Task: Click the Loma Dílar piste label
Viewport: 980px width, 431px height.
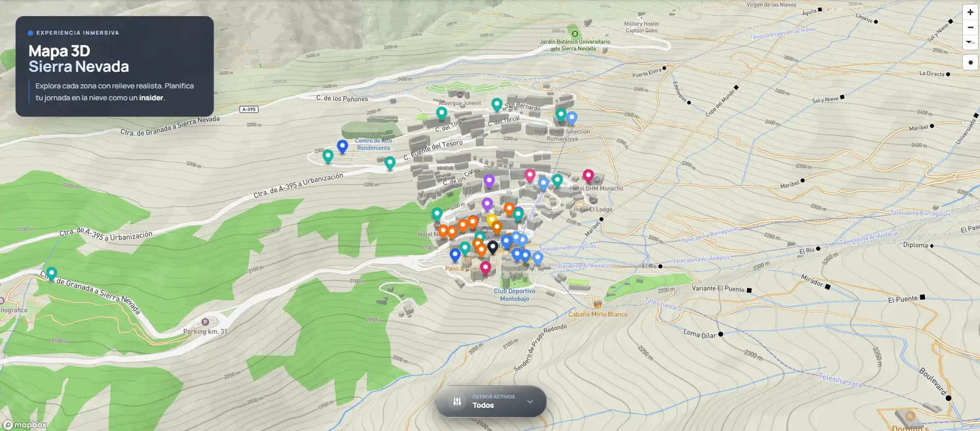Action: pyautogui.click(x=700, y=334)
